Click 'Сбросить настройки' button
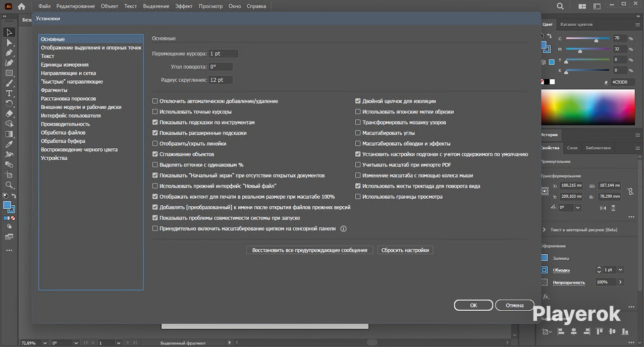This screenshot has height=347, width=644. (405, 250)
